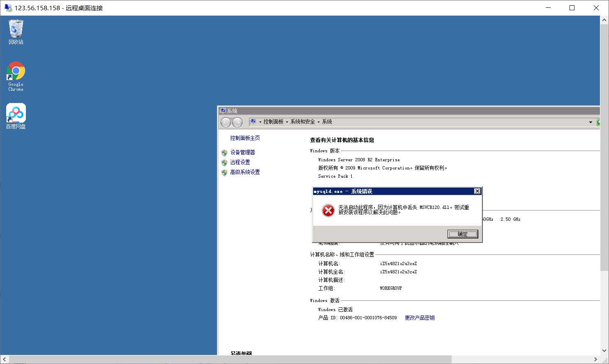Image resolution: width=609 pixels, height=364 pixels.
Task: Click the computer icon in the address bar
Action: (x=254, y=122)
